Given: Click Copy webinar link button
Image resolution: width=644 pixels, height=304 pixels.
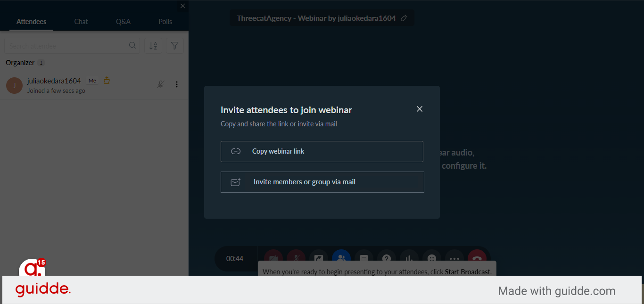Looking at the screenshot, I should point(322,151).
